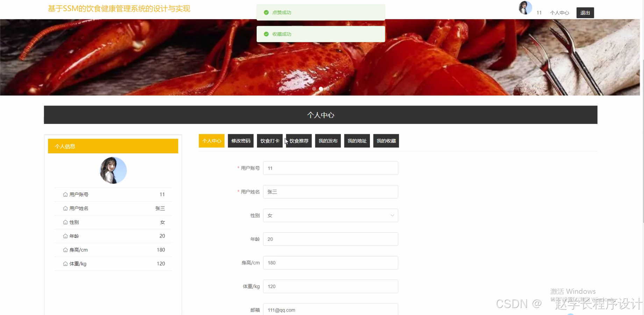Switch to the 修改密码 tab
The image size is (644, 315).
pos(241,141)
